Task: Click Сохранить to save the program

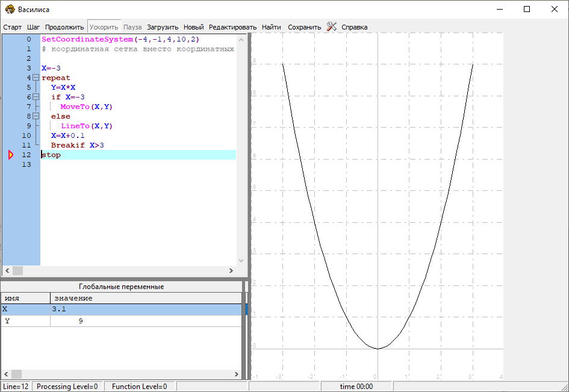Action: [304, 27]
